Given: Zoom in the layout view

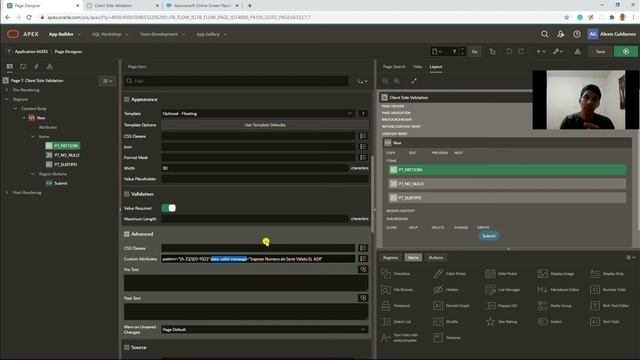Looking at the screenshot, I should point(397,81).
